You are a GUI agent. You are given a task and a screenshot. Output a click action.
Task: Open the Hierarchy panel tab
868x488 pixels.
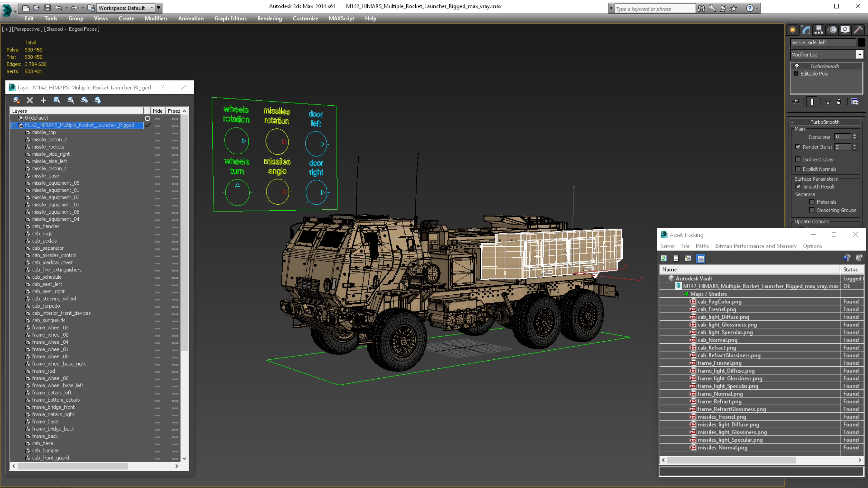(819, 30)
